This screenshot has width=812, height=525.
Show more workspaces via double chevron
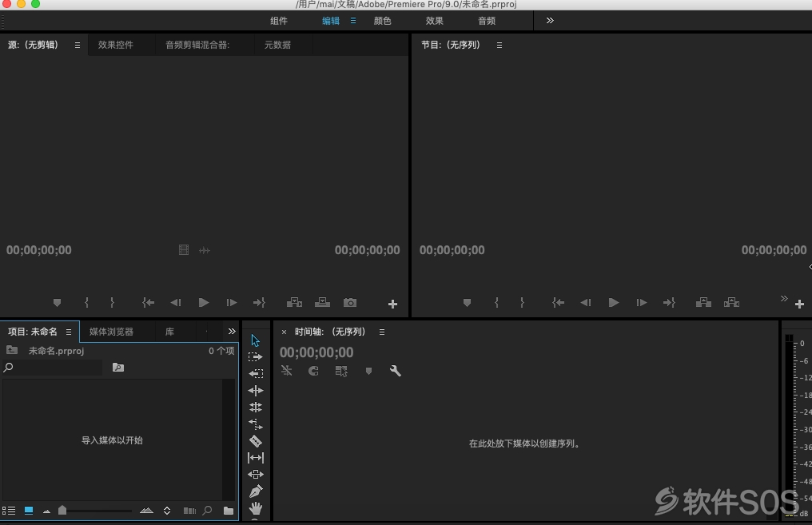pos(550,20)
